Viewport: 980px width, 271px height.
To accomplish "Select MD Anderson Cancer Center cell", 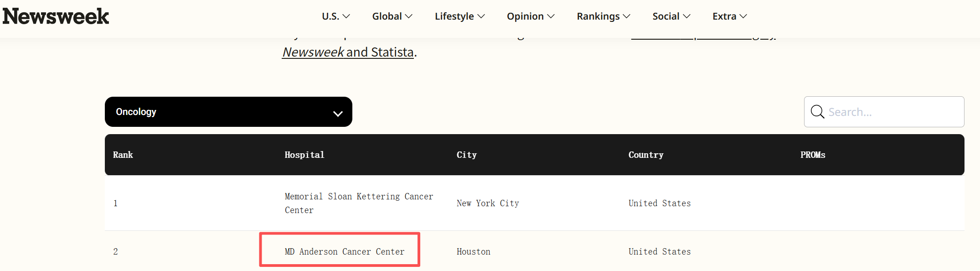I will tap(345, 251).
